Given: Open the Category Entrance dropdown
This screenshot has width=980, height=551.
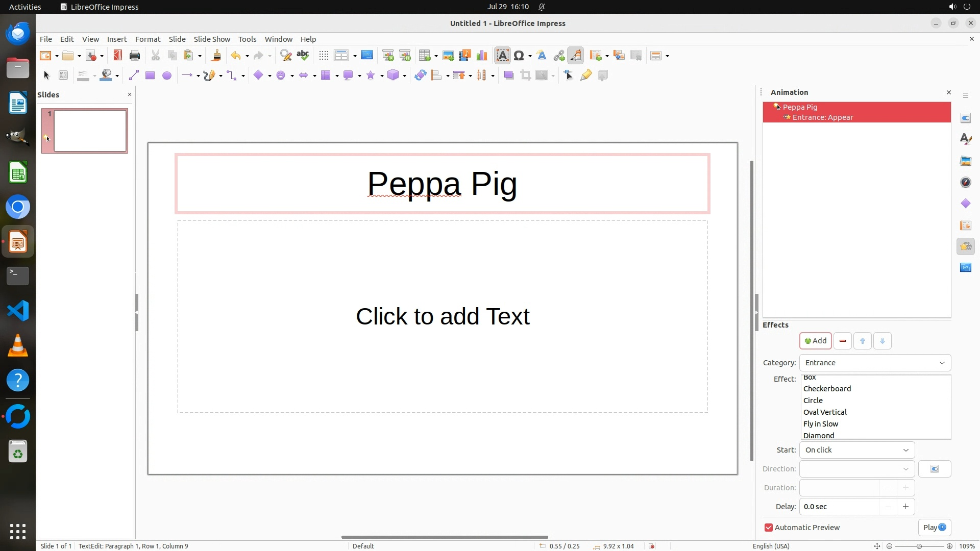Looking at the screenshot, I should pos(874,363).
